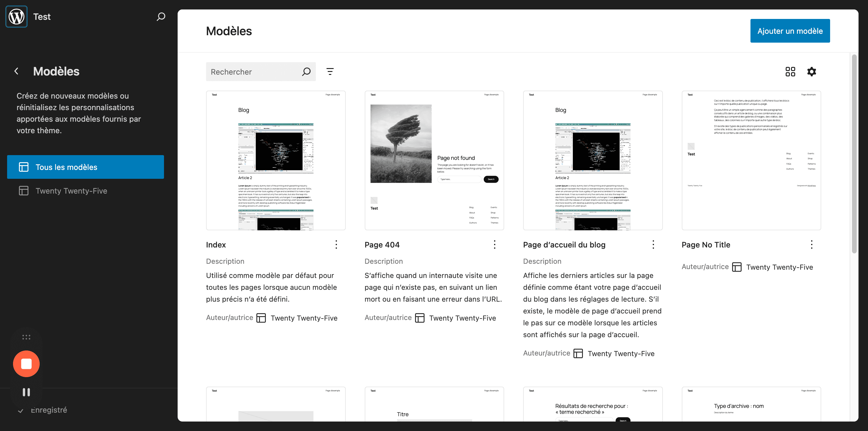Viewport: 868px width, 431px height.
Task: Open the filter options icon
Action: point(330,71)
